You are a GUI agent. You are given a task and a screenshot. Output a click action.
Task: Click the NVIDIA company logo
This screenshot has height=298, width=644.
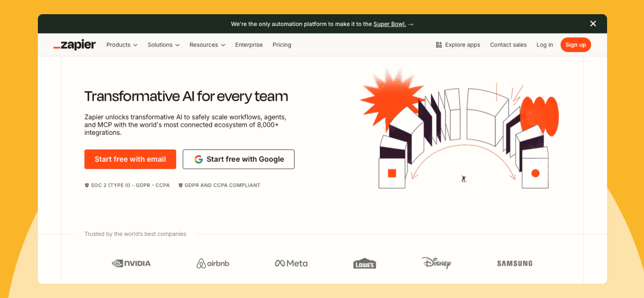pyautogui.click(x=131, y=263)
